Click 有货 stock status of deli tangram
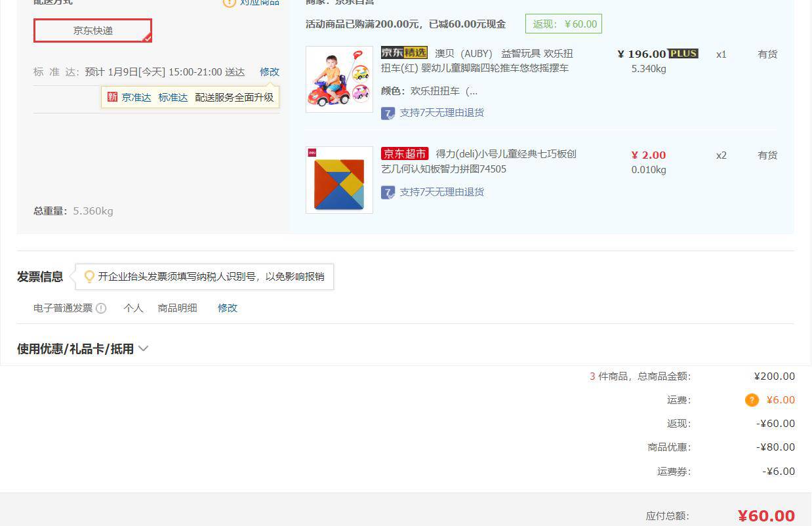Viewport: 812px width, 526px height. pos(767,155)
